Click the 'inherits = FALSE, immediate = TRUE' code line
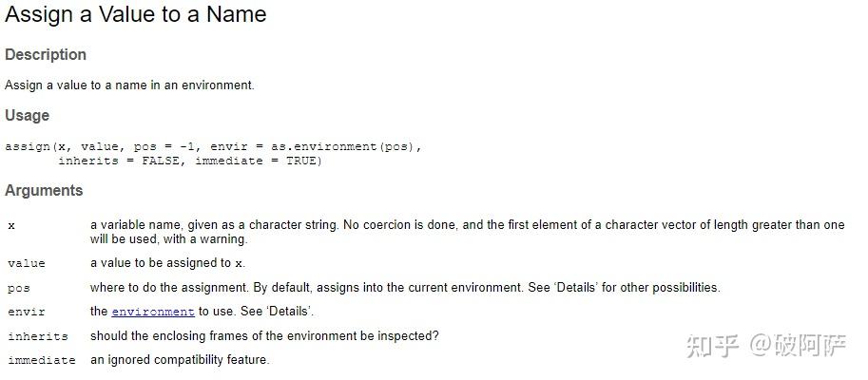The width and height of the screenshot is (868, 380). (190, 161)
